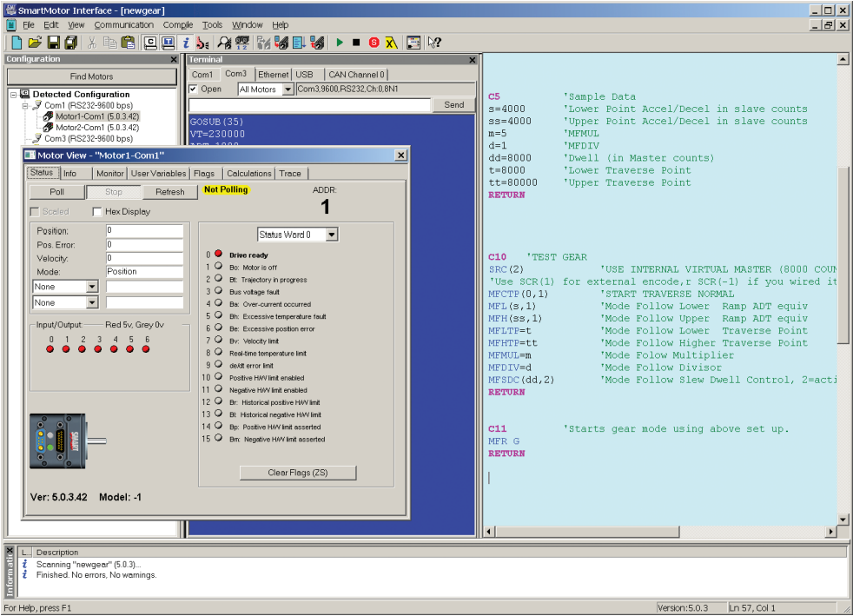
Task: Close the Motor View dialog
Action: (401, 156)
